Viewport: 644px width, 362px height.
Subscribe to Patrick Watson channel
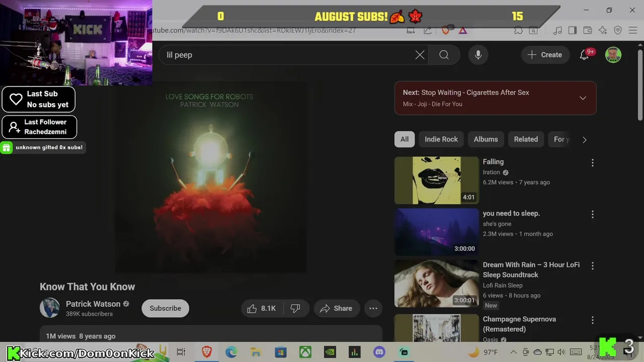point(165,308)
